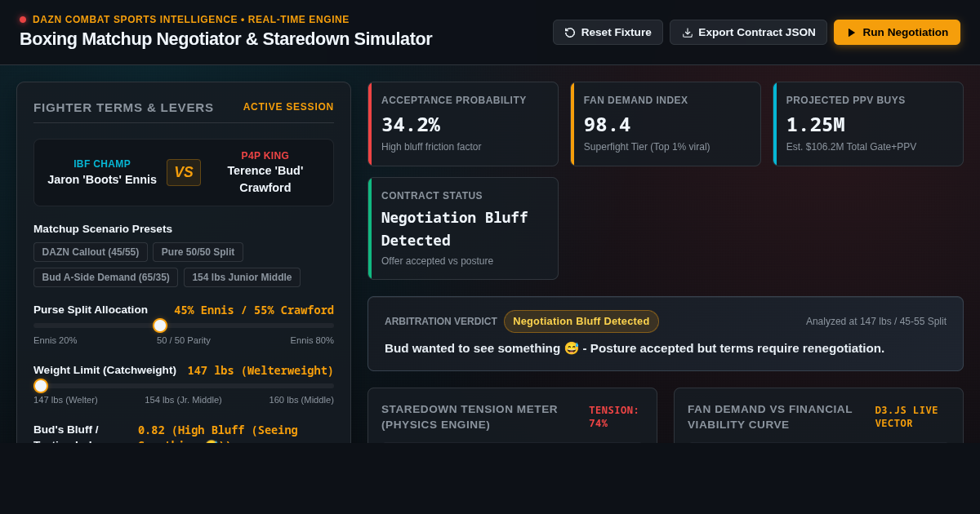
Task: Click the Reset Fixture refresh icon
Action: pos(570,33)
